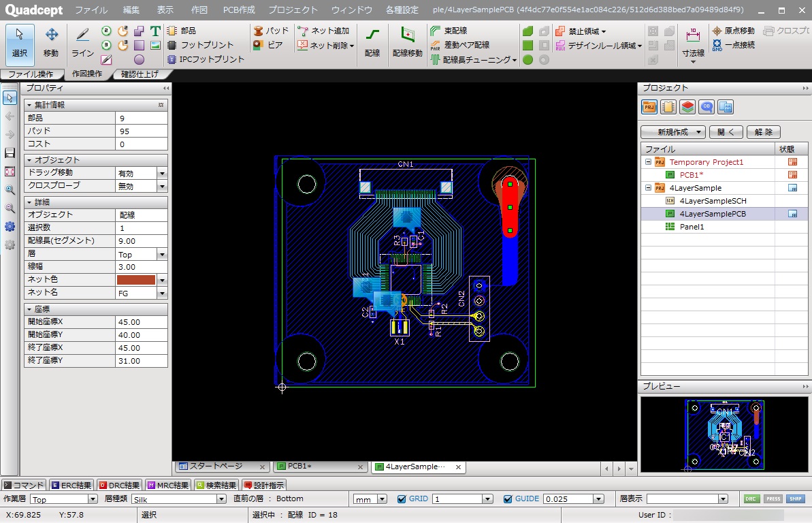Toggle the DRC status button

tap(751, 499)
